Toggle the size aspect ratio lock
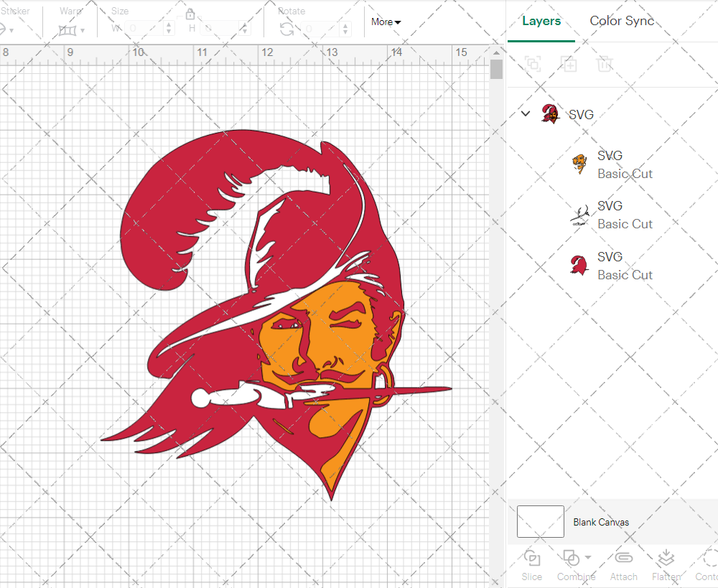The width and height of the screenshot is (718, 588). coord(190,14)
